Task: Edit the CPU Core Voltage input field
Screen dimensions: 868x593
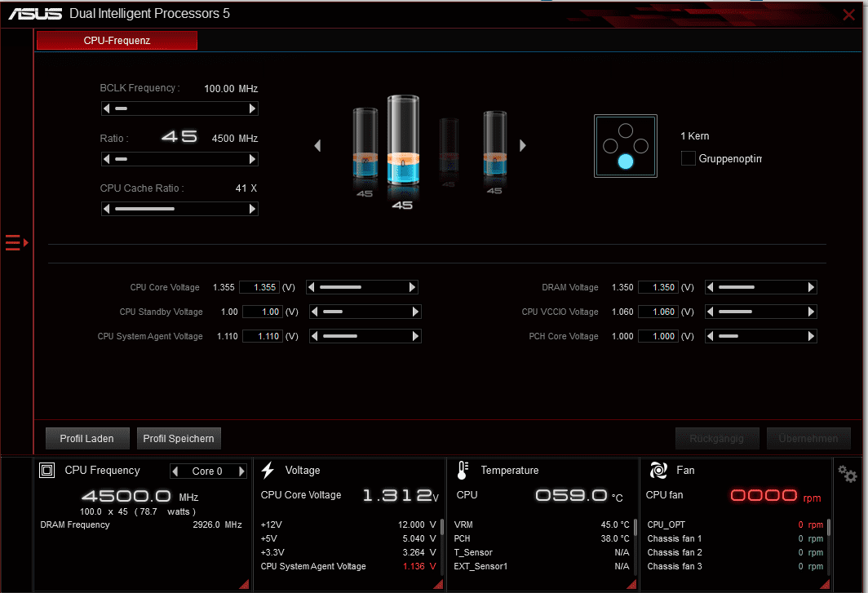Action: pyautogui.click(x=259, y=287)
